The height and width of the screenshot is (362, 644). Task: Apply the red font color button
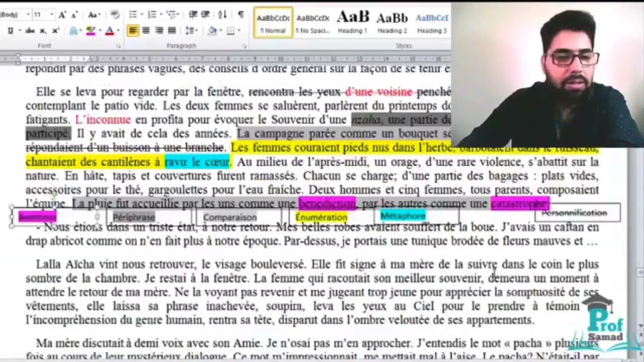pos(109,31)
